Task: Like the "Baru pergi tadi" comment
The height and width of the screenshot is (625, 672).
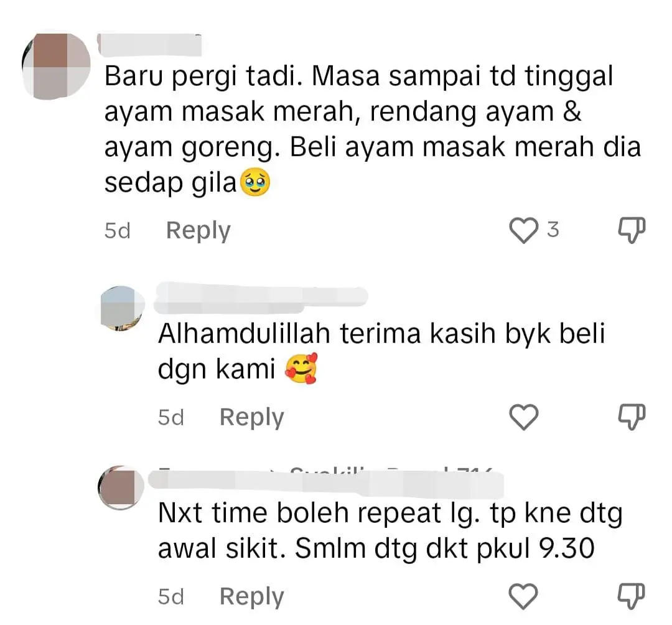Action: (524, 230)
